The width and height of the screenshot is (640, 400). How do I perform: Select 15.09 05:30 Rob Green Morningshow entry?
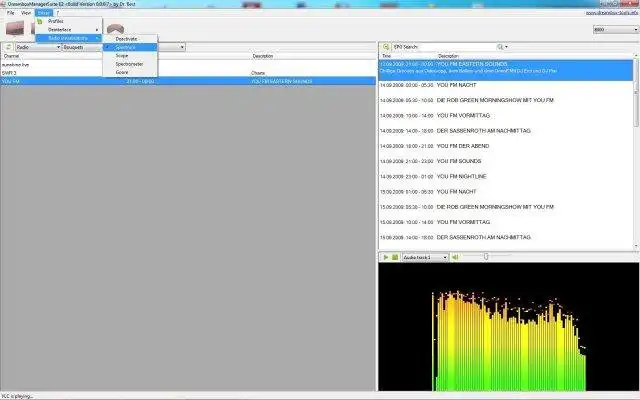tap(506, 207)
